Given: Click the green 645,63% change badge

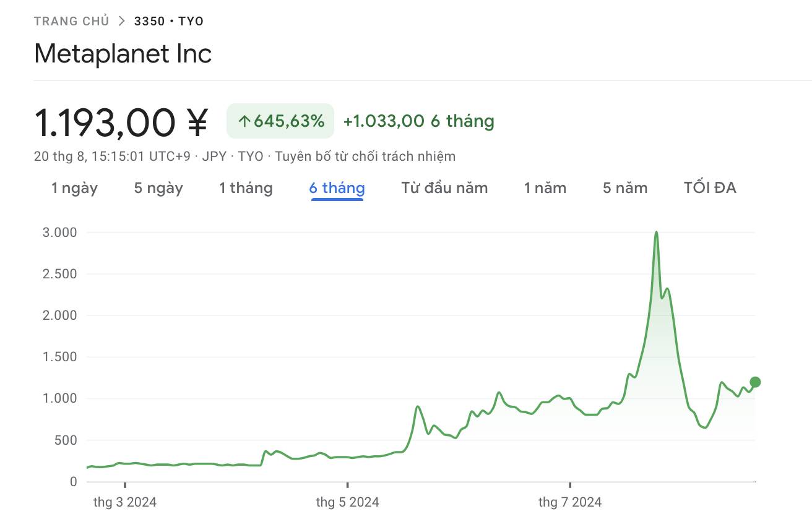Looking at the screenshot, I should coord(280,121).
